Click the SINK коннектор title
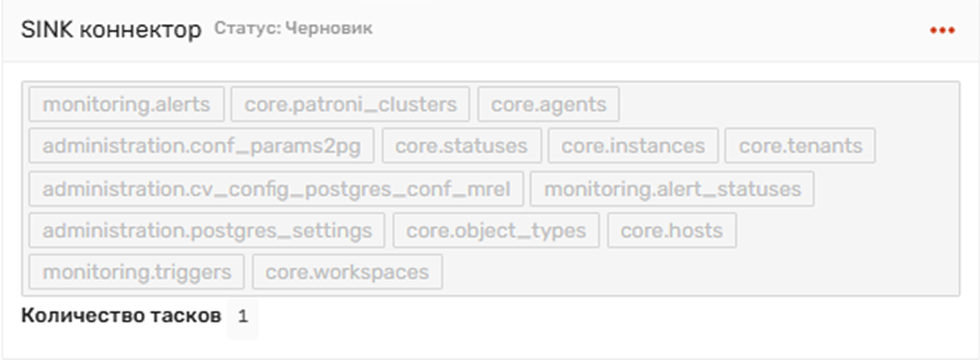The height and width of the screenshot is (360, 980). 111,29
